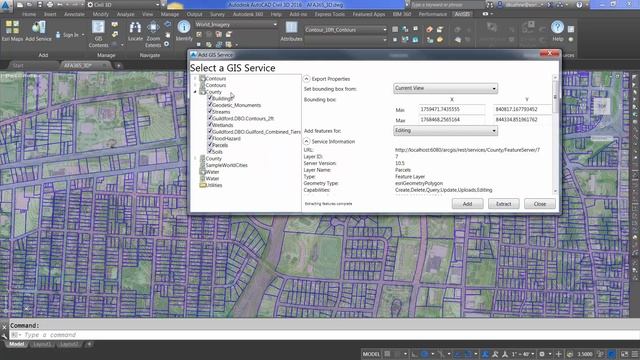Click the workspace gear icon beside Civil 3D
This screenshot has width=640, height=360.
point(90,5)
